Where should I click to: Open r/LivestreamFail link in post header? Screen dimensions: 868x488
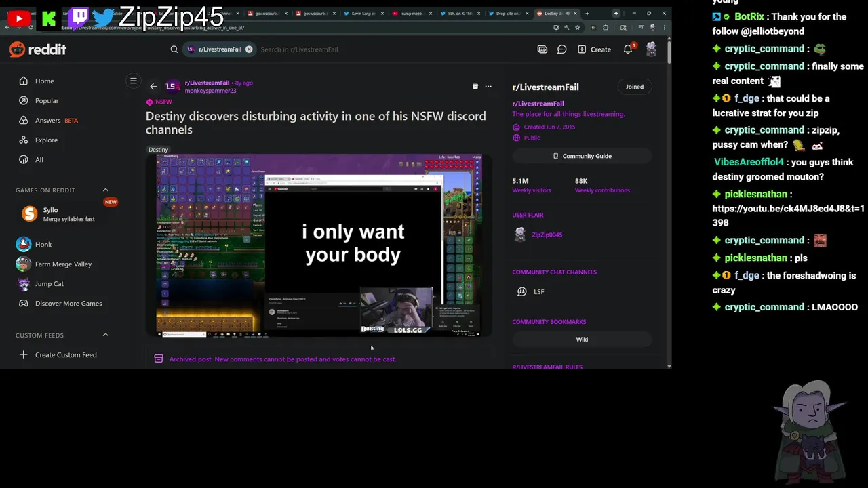pos(207,83)
